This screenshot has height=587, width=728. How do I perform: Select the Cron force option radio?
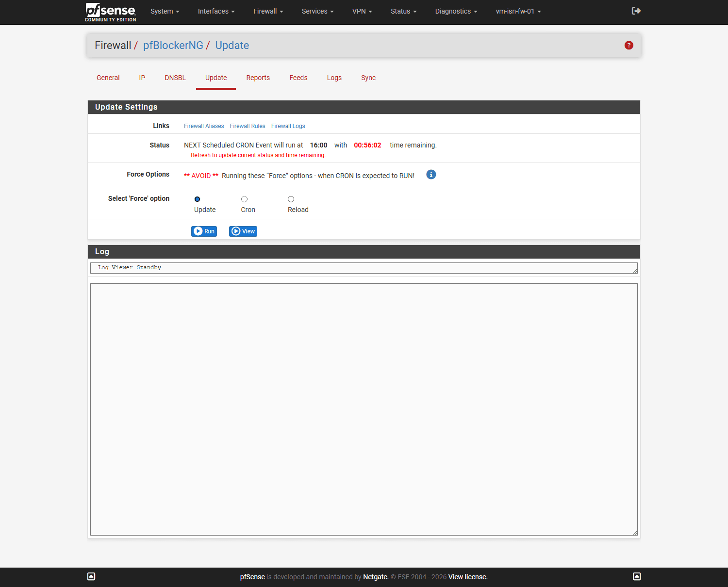point(244,199)
